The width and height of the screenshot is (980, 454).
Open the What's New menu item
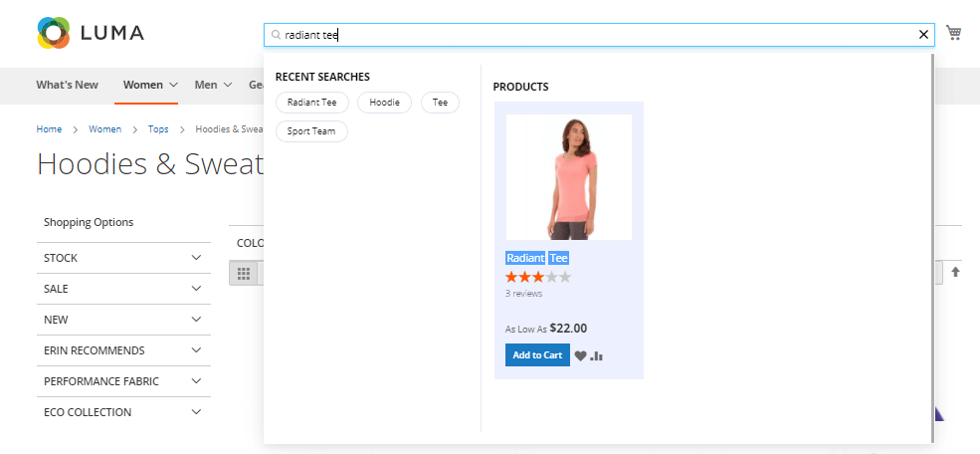coord(67,85)
